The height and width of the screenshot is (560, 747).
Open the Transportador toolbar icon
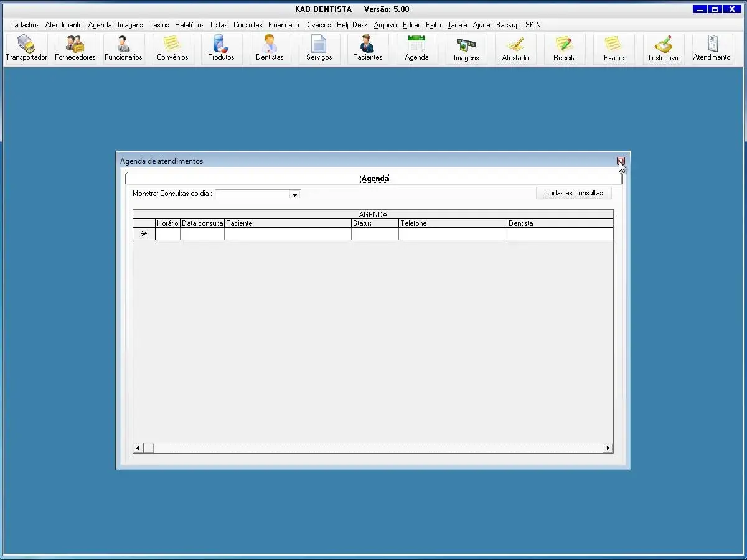tap(26, 49)
